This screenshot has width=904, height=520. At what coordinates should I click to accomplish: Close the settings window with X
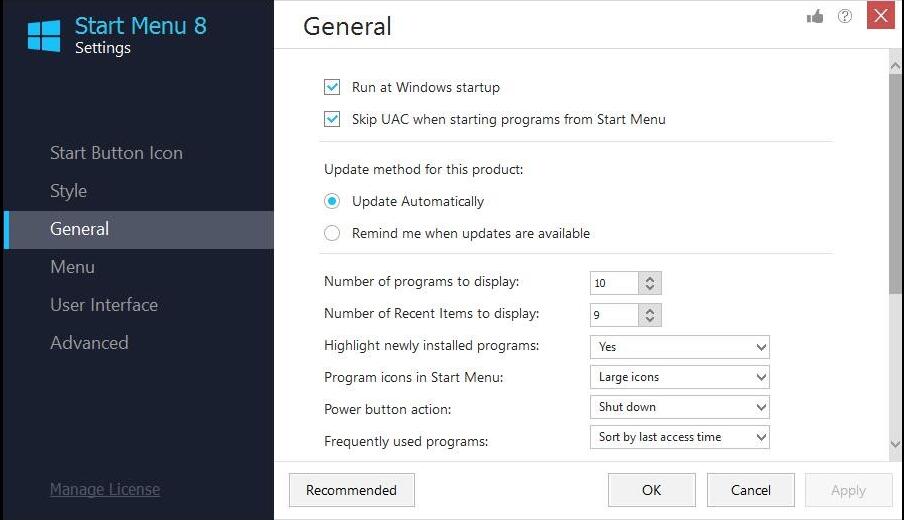point(880,15)
